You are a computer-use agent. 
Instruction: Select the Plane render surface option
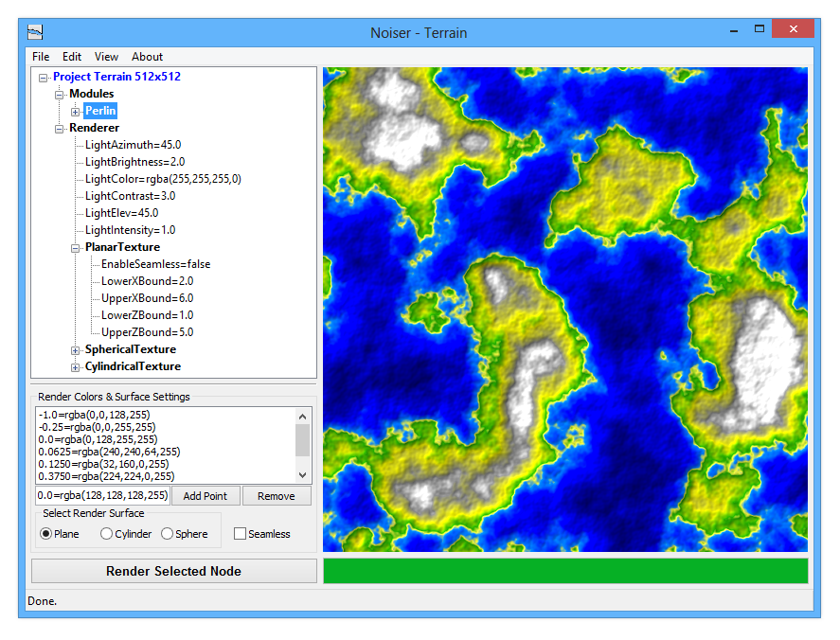click(46, 534)
